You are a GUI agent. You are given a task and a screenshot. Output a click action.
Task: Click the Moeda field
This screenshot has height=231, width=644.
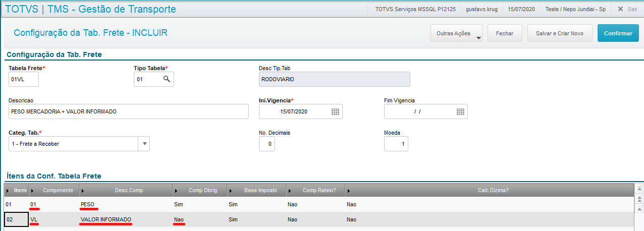click(396, 144)
